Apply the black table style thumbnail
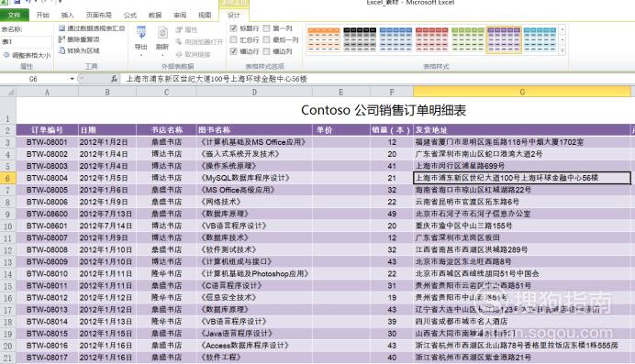Screen dimensions: 635x364 tap(360, 39)
